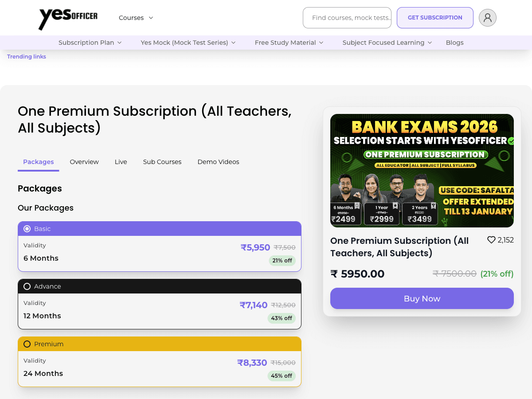Image resolution: width=532 pixels, height=399 pixels.
Task: Open the Subscription Plan dropdown
Action: (x=90, y=43)
